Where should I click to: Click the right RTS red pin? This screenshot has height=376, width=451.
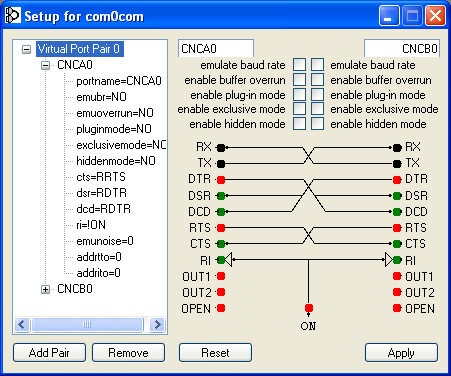[397, 228]
